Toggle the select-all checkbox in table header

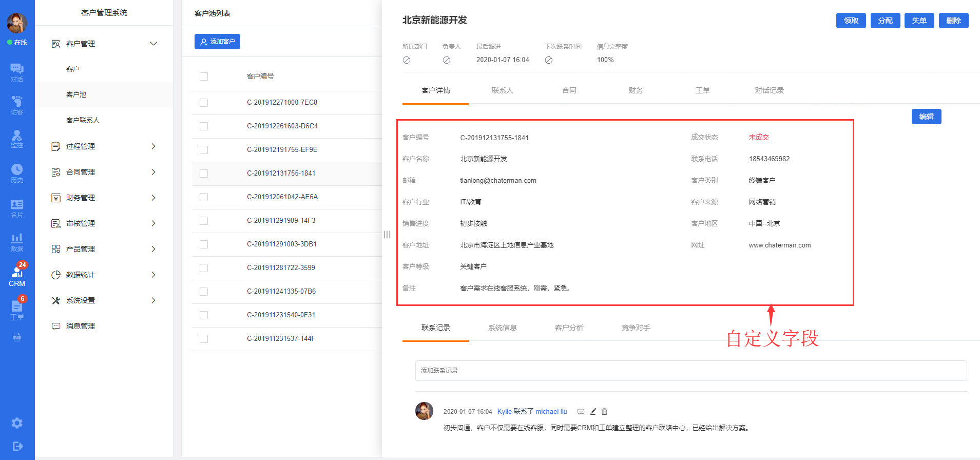pos(204,76)
